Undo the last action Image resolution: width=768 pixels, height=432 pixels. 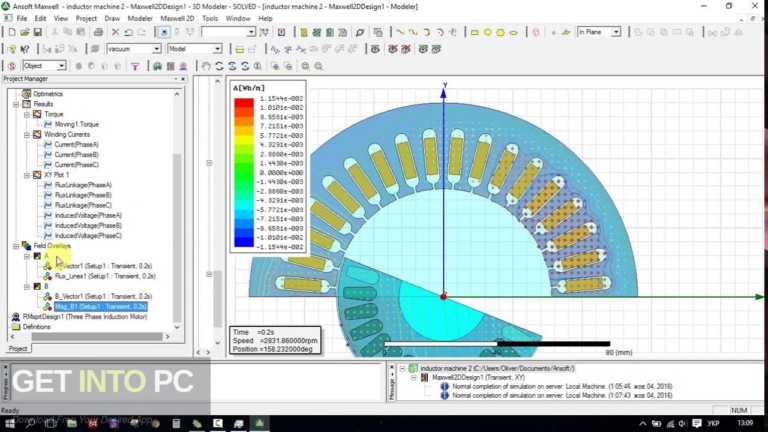[128, 32]
